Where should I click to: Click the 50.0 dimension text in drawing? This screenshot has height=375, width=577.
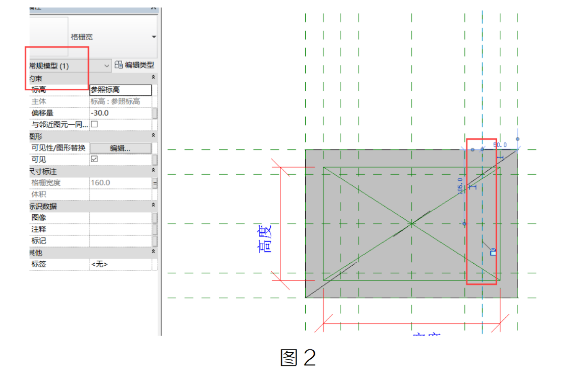500,145
